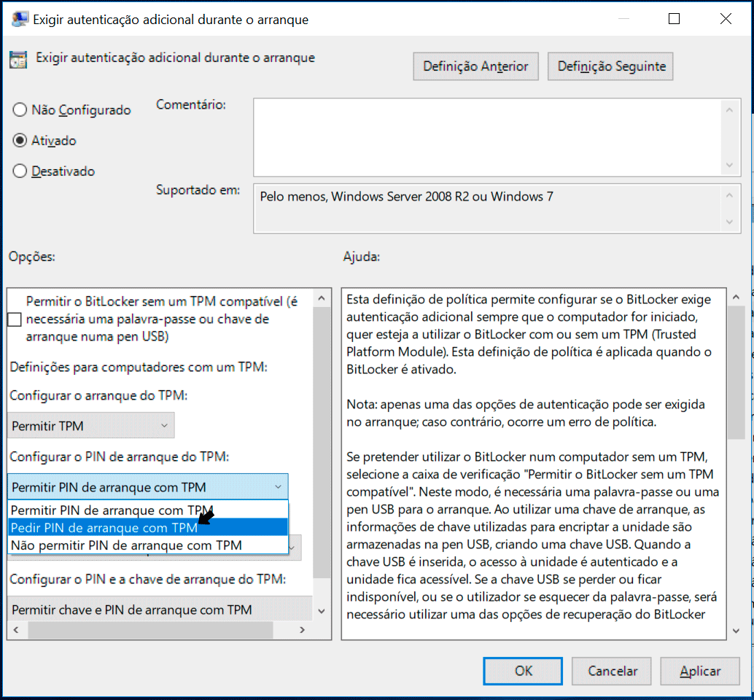Click the up arrow of the Opções vertical scrollbar
This screenshot has height=700, width=754.
pyautogui.click(x=322, y=298)
